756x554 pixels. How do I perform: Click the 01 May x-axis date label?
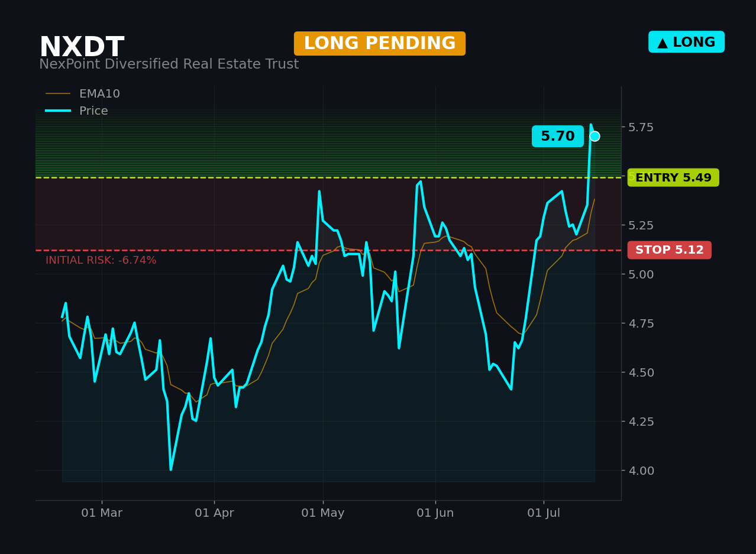(x=323, y=513)
